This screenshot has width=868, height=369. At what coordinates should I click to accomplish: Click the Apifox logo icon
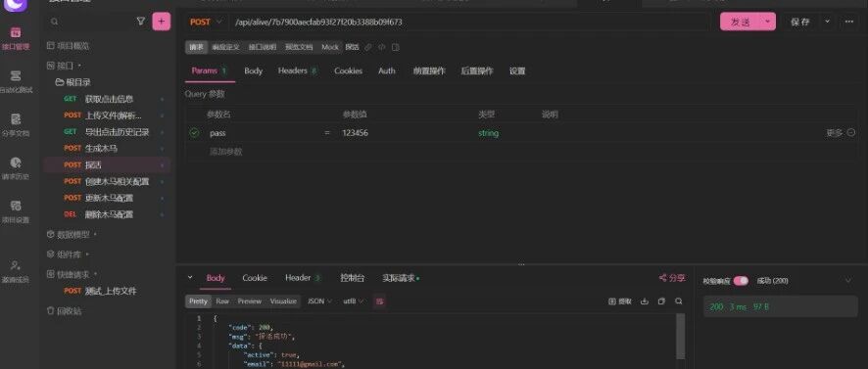(x=16, y=5)
